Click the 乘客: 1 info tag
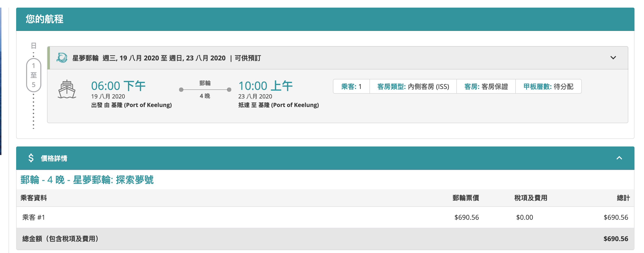 (351, 87)
